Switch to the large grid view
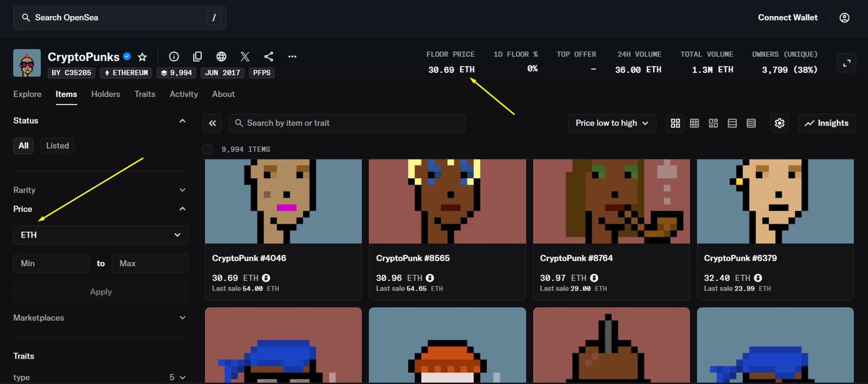This screenshot has width=868, height=384. (x=675, y=123)
